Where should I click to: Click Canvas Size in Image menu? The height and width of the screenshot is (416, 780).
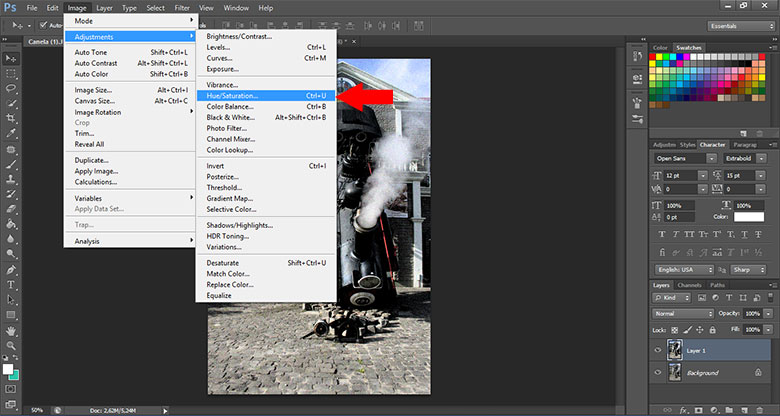pyautogui.click(x=96, y=100)
